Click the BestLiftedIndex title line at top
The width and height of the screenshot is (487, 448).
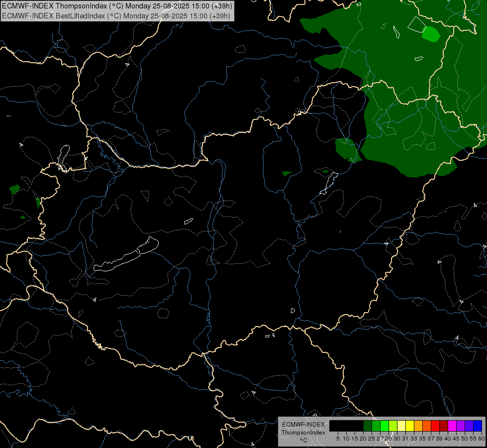click(x=116, y=16)
